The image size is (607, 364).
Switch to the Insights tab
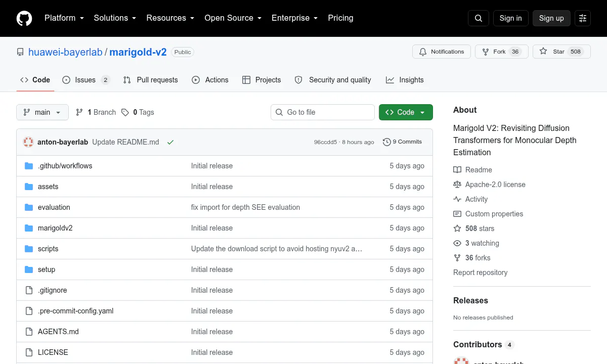405,80
